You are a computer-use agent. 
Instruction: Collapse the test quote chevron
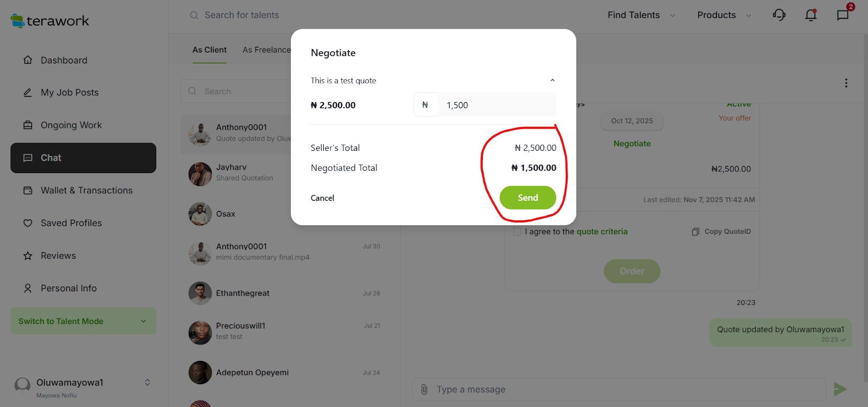(x=552, y=80)
